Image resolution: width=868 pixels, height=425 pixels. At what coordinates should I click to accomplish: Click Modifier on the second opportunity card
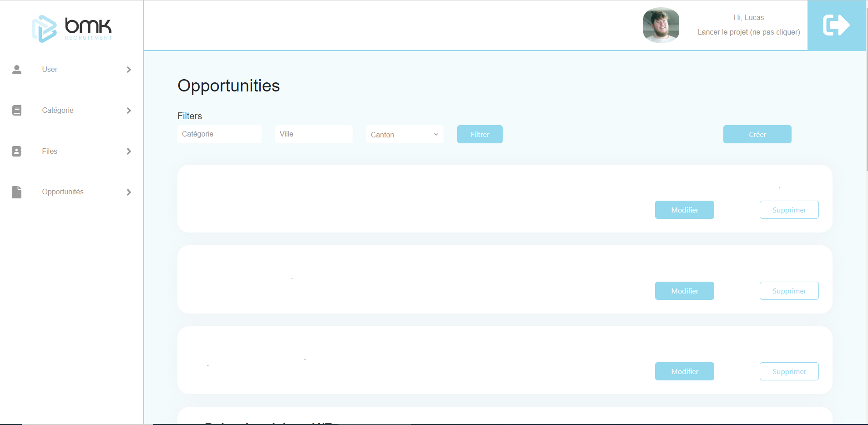(x=685, y=291)
